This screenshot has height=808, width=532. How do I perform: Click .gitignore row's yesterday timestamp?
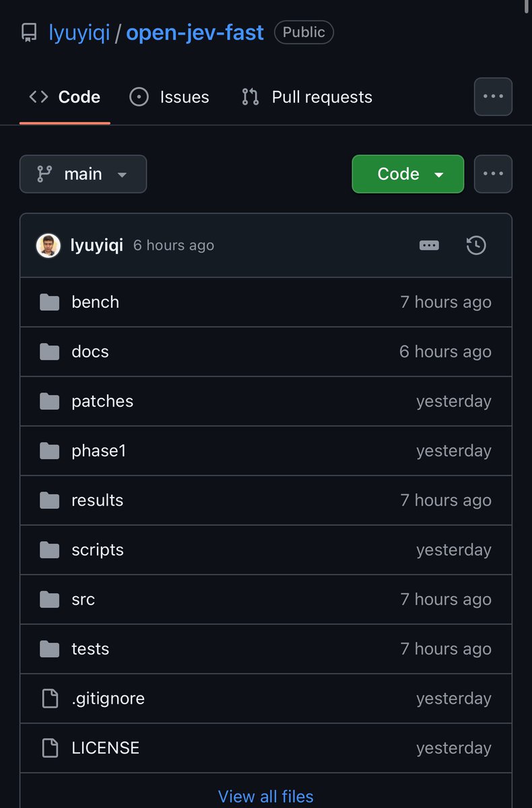pos(454,698)
